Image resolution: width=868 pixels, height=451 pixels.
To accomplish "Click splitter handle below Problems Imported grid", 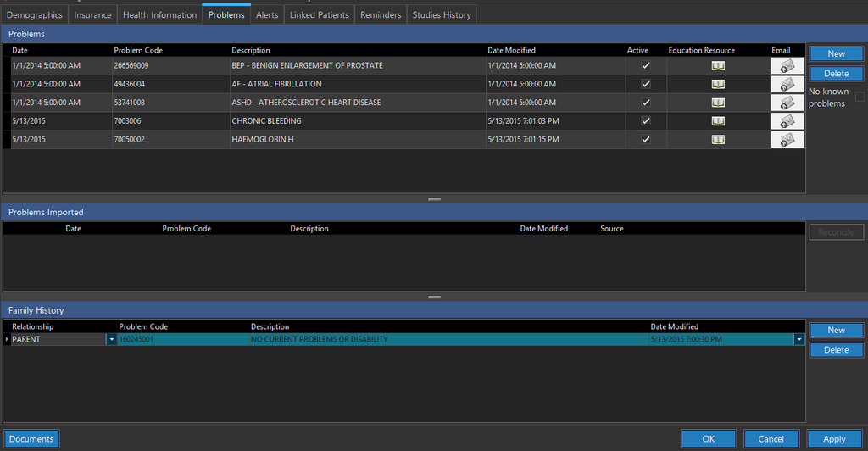I will tap(434, 297).
